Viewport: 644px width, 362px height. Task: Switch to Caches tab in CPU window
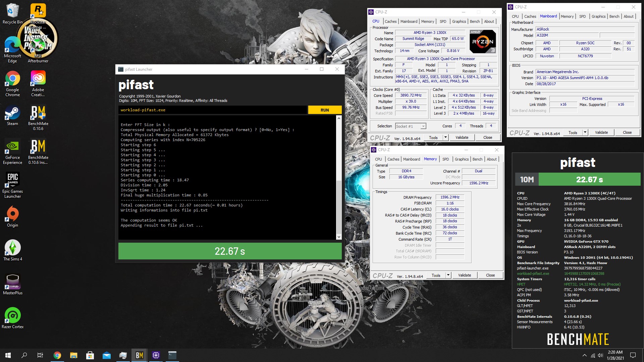[390, 21]
